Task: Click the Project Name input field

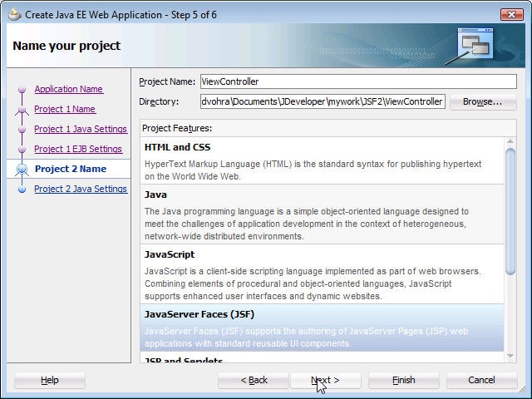Action: (358, 81)
